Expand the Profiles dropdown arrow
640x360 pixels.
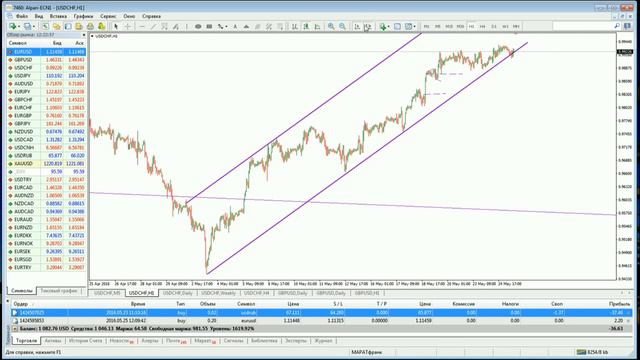[34, 27]
